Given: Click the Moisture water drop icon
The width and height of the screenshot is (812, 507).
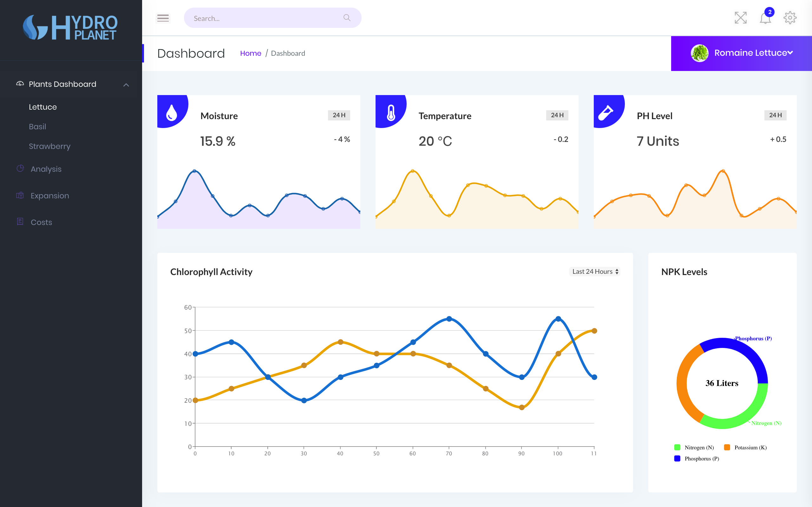Looking at the screenshot, I should tap(172, 112).
